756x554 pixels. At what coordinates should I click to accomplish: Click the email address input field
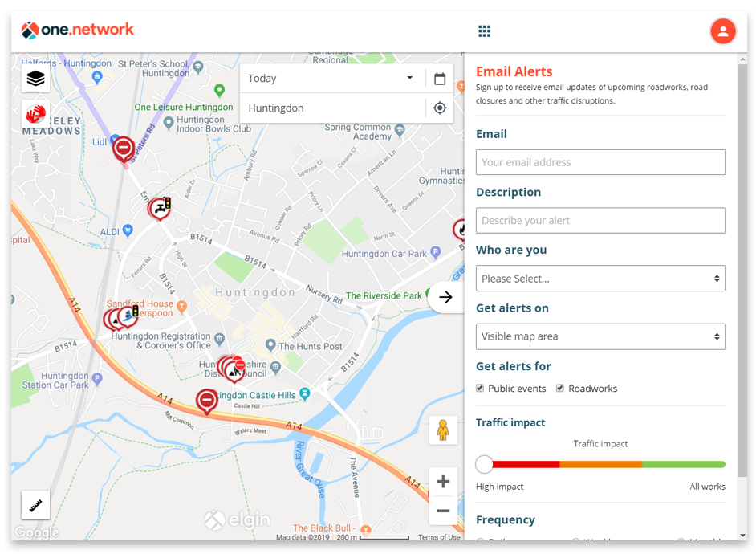click(600, 162)
